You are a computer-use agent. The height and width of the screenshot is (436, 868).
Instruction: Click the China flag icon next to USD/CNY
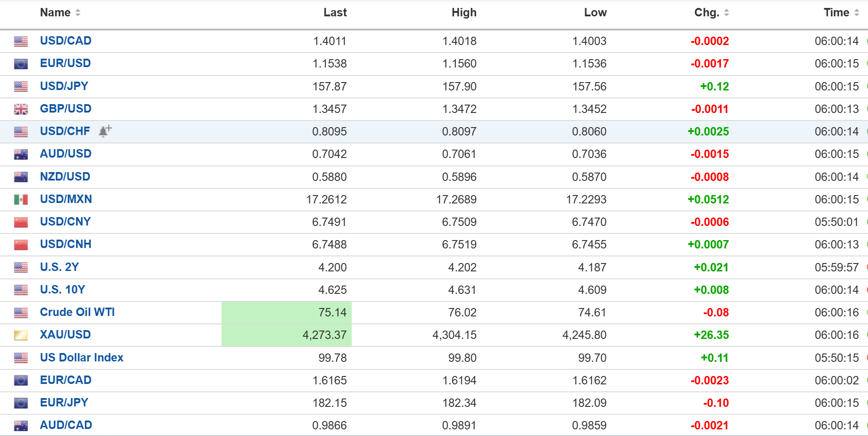pos(21,222)
